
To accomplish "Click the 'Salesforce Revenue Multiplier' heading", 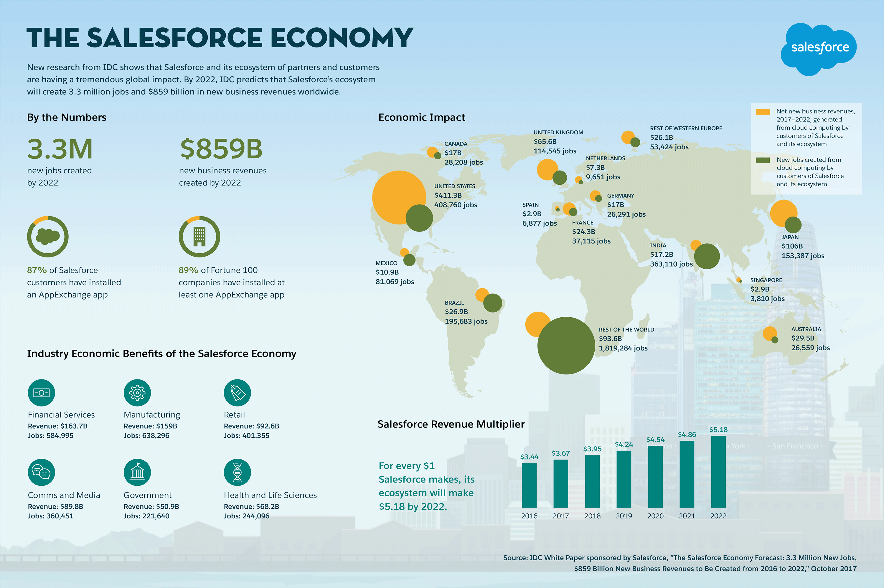I will [x=451, y=424].
